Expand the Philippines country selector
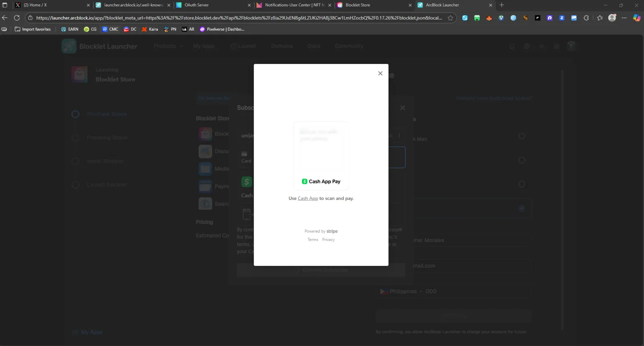The width and height of the screenshot is (644, 346). tap(402, 291)
